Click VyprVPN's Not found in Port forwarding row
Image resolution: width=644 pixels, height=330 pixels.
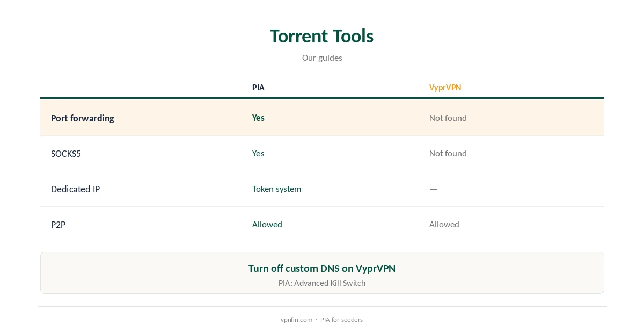(448, 118)
